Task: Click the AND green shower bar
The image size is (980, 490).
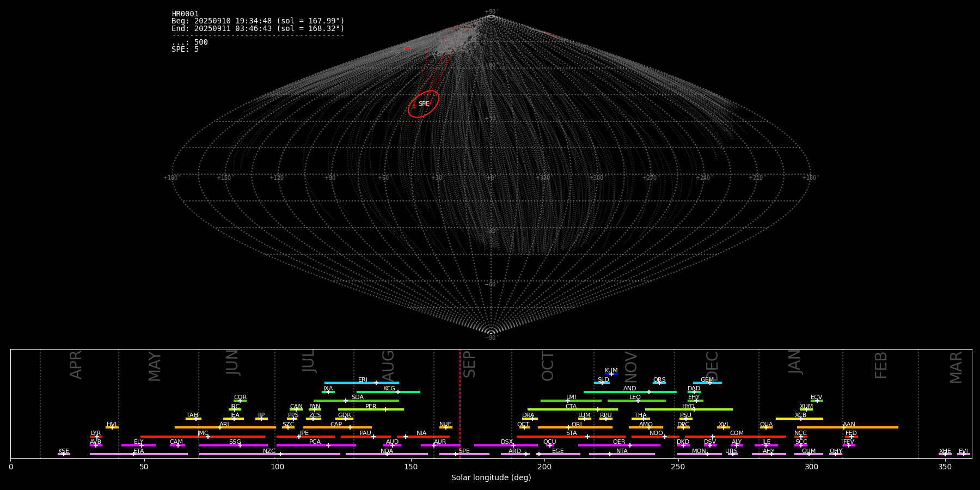Action: 630,392
